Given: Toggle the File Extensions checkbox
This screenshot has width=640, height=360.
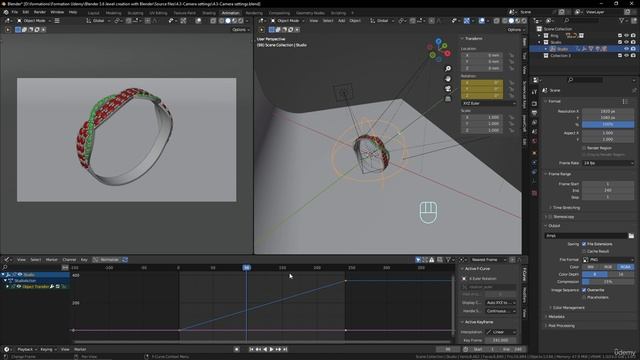Looking at the screenshot, I should pos(584,244).
